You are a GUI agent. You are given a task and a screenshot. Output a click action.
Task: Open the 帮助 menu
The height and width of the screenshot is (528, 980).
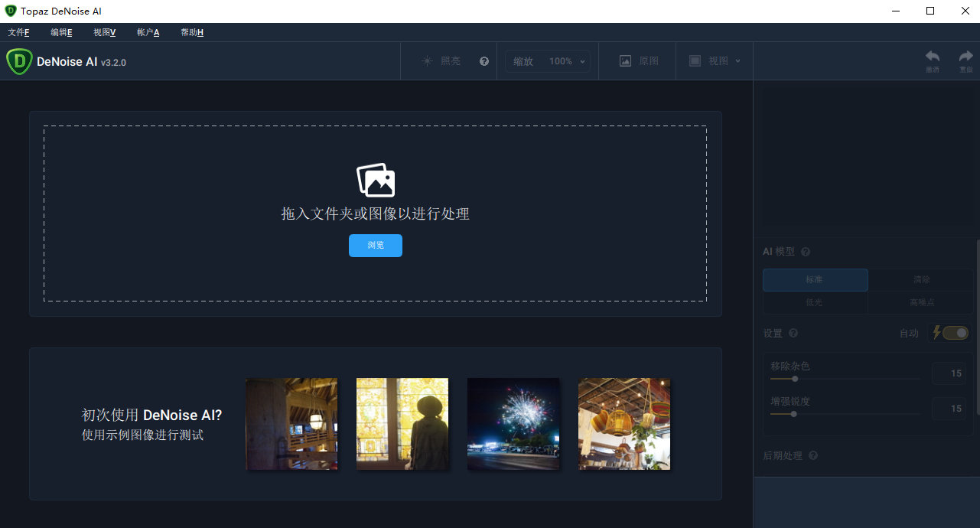[x=192, y=32]
